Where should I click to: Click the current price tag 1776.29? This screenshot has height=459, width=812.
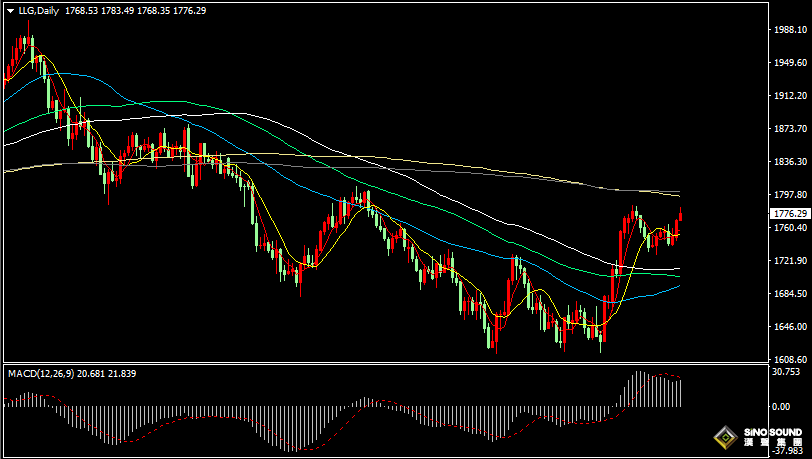pos(789,213)
